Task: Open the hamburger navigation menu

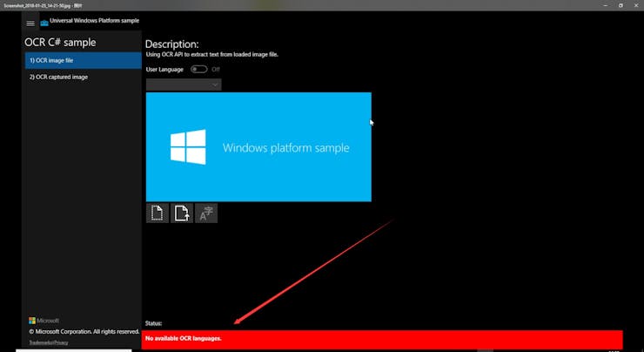Action: click(30, 24)
